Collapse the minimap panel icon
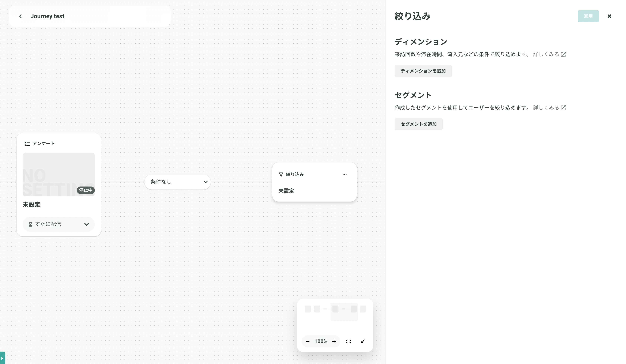 pos(362,341)
